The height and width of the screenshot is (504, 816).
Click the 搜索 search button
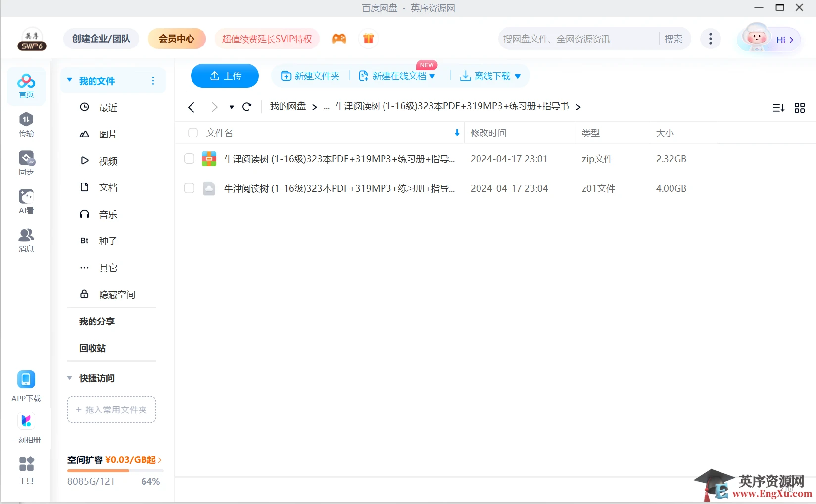pos(673,39)
